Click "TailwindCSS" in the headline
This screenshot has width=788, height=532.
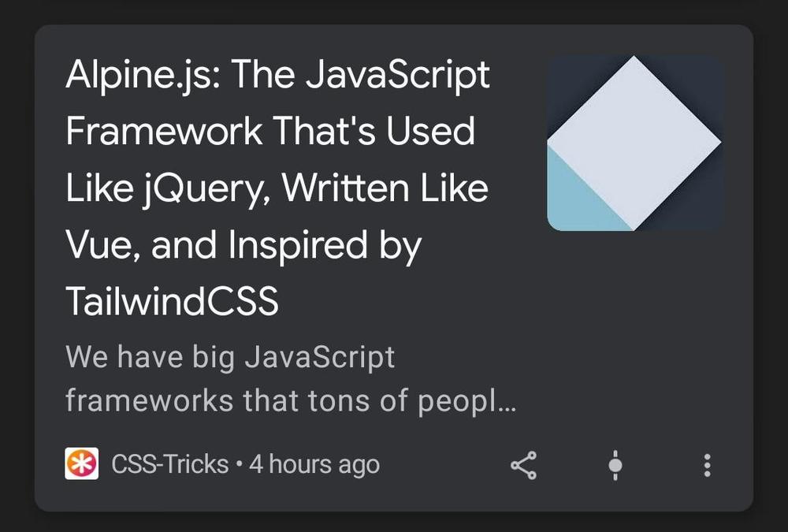(172, 301)
